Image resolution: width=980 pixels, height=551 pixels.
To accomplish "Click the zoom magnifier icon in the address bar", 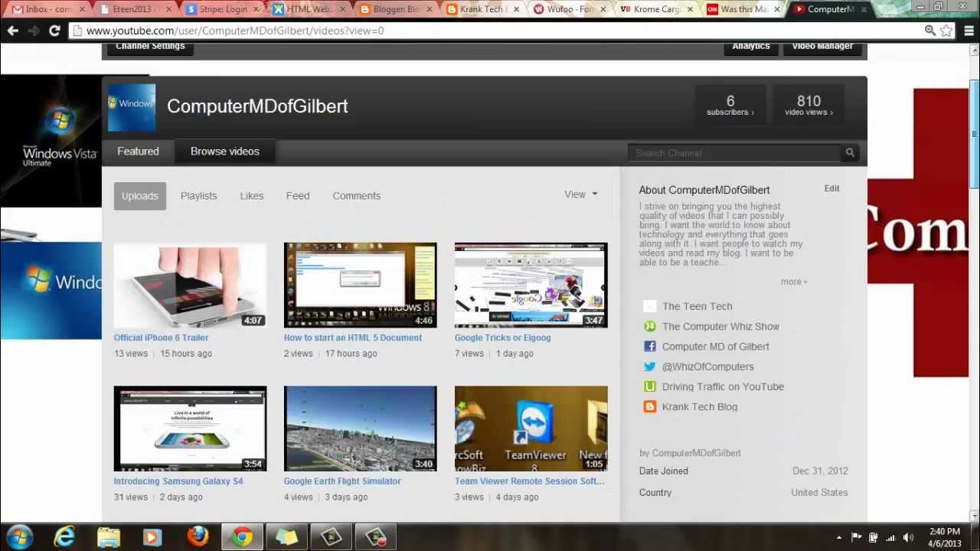I will click(929, 31).
